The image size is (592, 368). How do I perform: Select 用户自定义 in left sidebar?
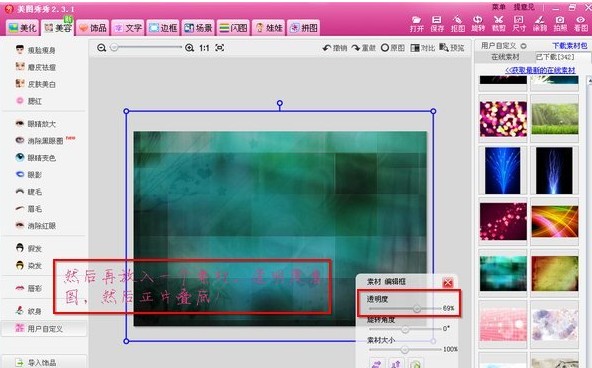(x=44, y=328)
